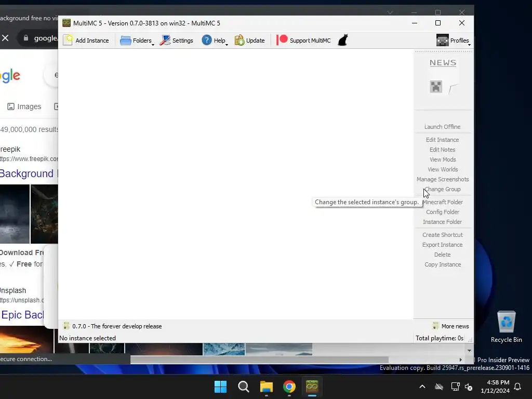
Task: Open Minecraft Folder
Action: click(443, 202)
